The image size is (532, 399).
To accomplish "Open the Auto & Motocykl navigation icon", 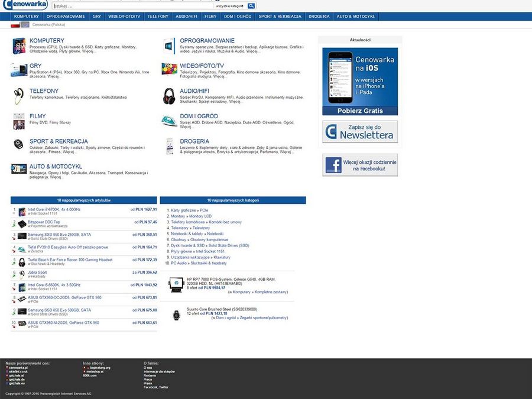I will tap(18, 169).
